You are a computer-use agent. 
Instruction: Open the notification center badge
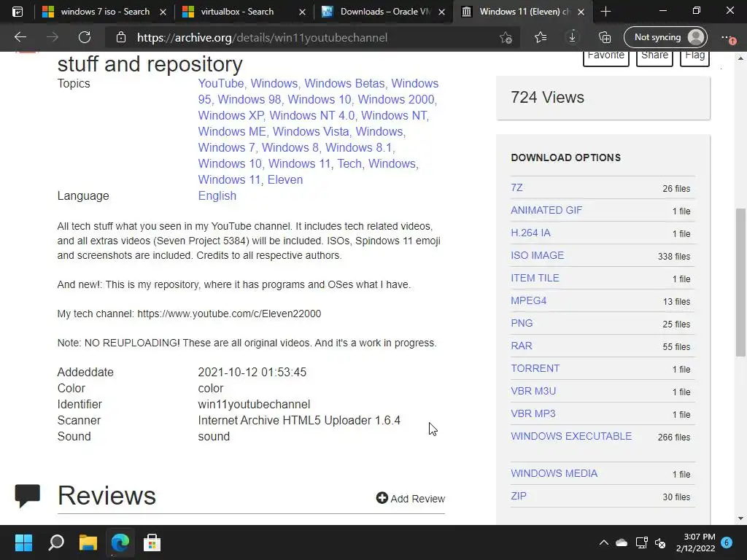[727, 542]
